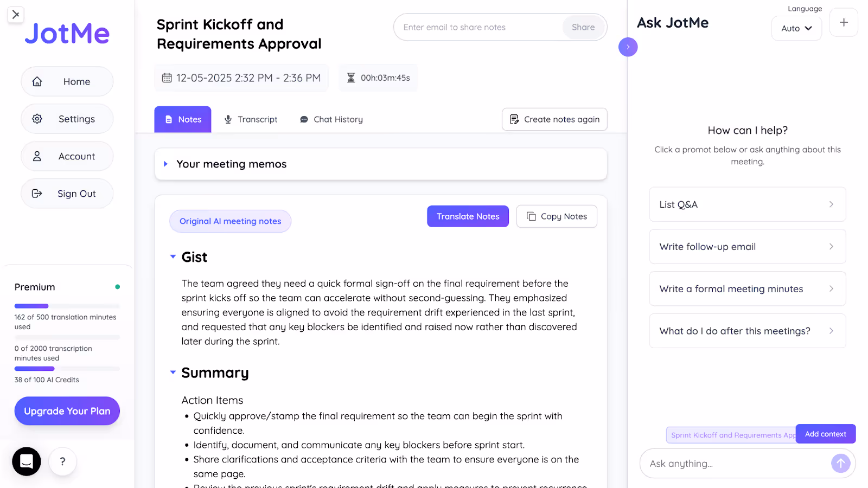This screenshot has width=868, height=488.
Task: Click the Upgrade Your Plan button
Action: click(67, 411)
